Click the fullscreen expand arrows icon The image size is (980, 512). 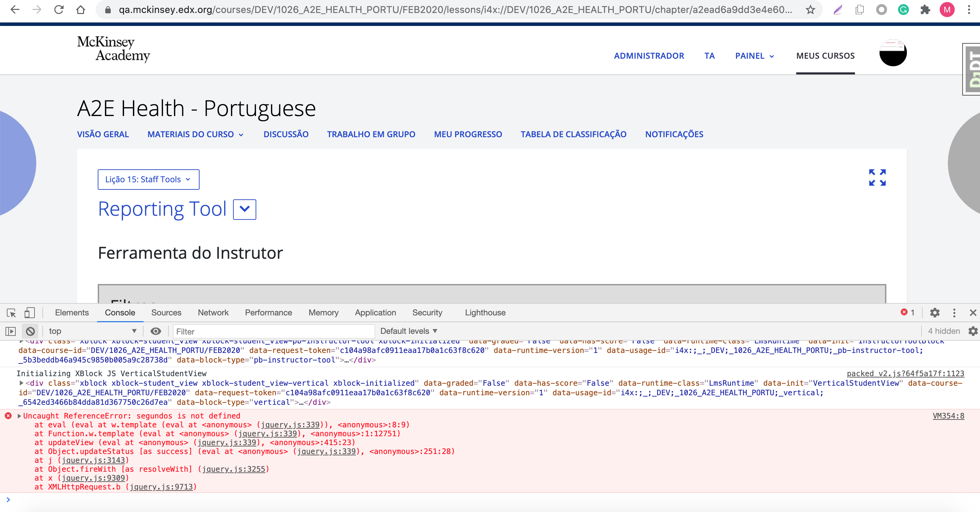(877, 177)
